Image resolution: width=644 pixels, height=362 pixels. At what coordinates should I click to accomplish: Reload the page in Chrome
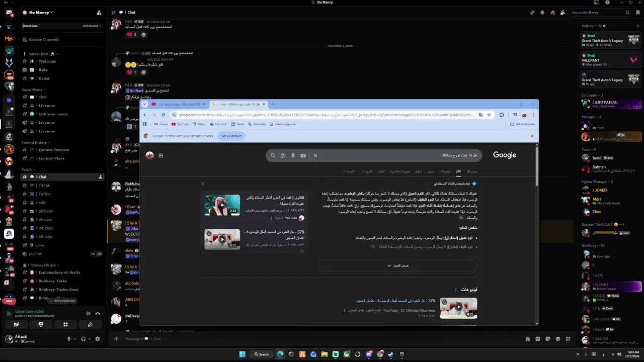163,115
